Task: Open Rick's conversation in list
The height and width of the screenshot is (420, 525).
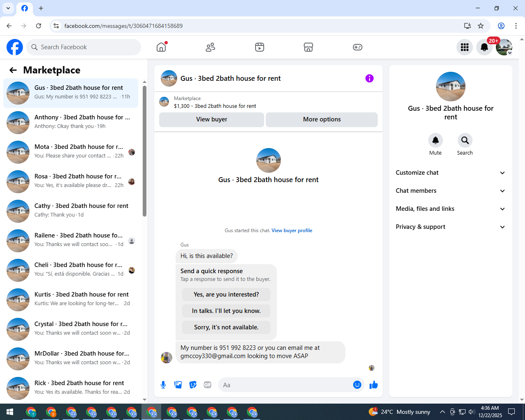Action: [x=71, y=388]
